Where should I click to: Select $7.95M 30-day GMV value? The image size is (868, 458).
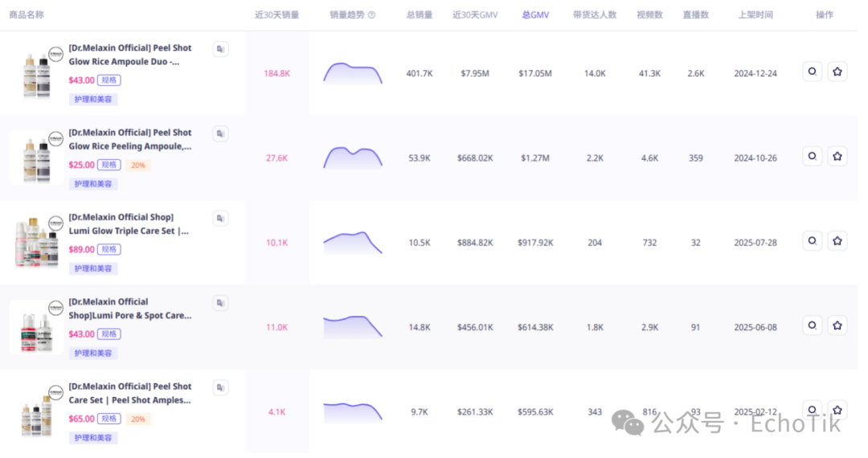pyautogui.click(x=475, y=74)
